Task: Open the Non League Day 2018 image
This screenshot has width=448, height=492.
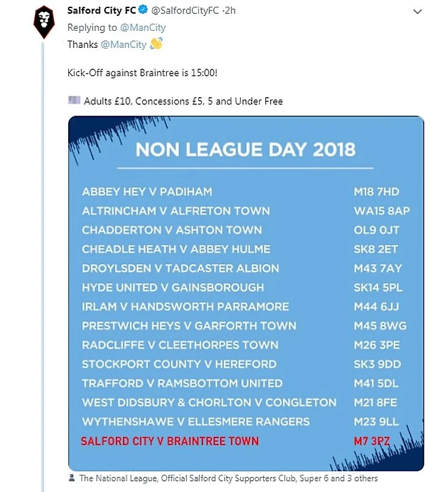Action: click(246, 294)
